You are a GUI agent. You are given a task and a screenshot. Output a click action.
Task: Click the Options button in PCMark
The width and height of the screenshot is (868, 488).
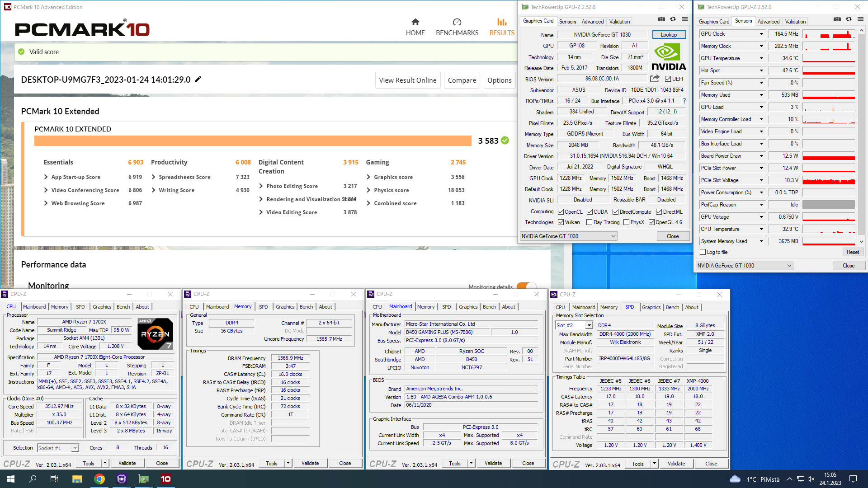point(500,80)
